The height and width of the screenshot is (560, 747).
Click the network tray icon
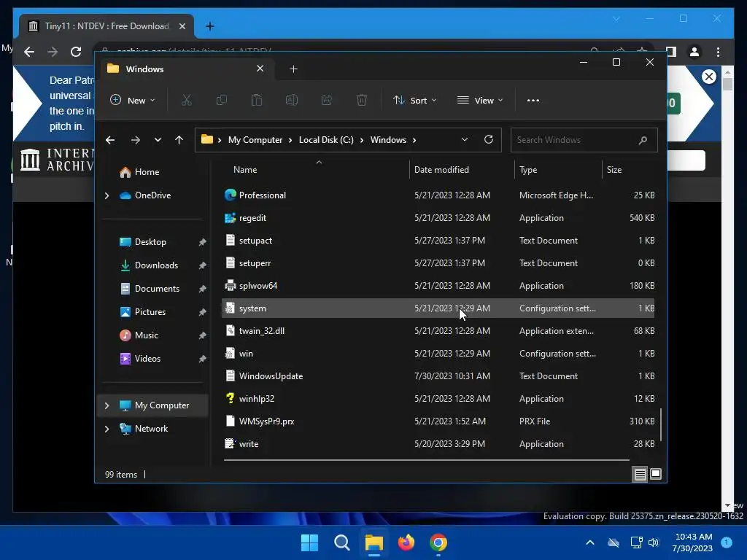click(636, 542)
